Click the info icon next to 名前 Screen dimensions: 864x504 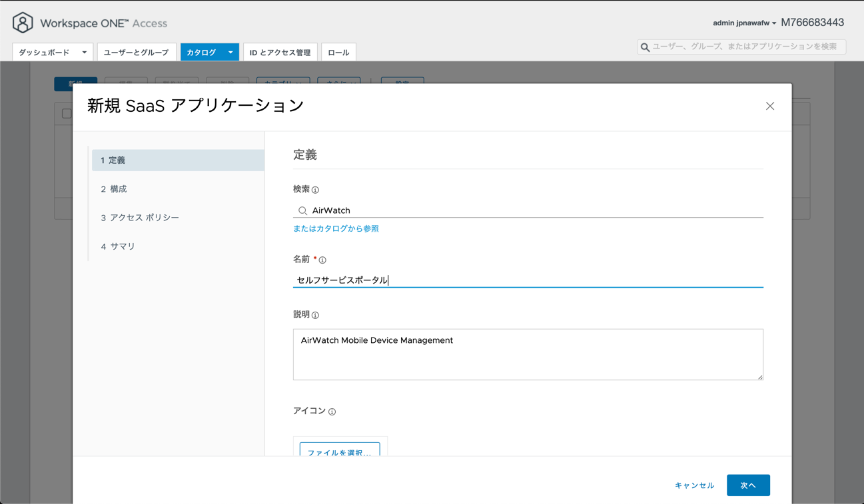[322, 260]
